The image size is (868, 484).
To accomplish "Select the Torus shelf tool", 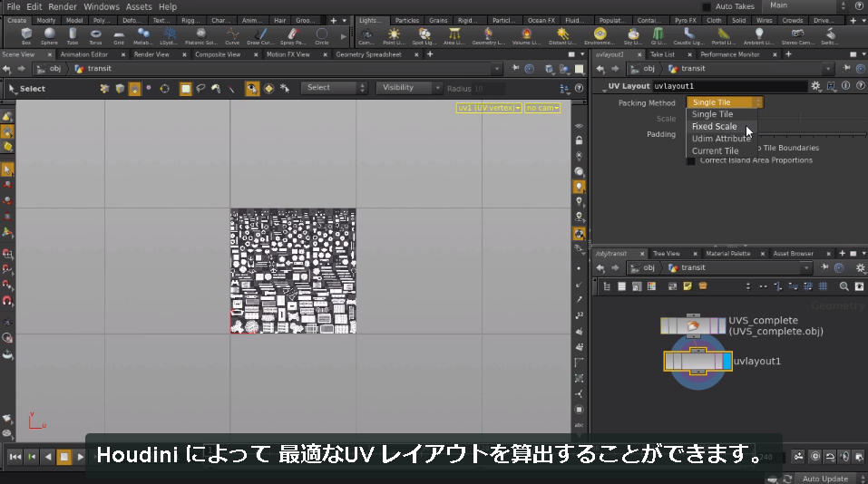I will click(95, 36).
